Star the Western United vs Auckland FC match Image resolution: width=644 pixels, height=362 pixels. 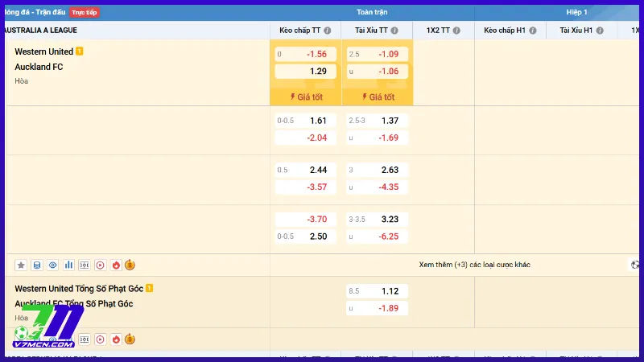pos(21,265)
